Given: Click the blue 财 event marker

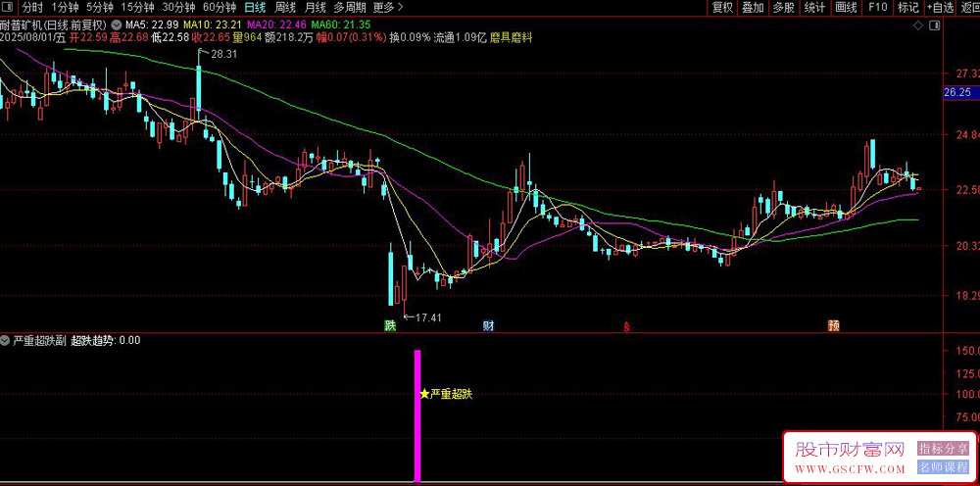Looking at the screenshot, I should point(489,325).
